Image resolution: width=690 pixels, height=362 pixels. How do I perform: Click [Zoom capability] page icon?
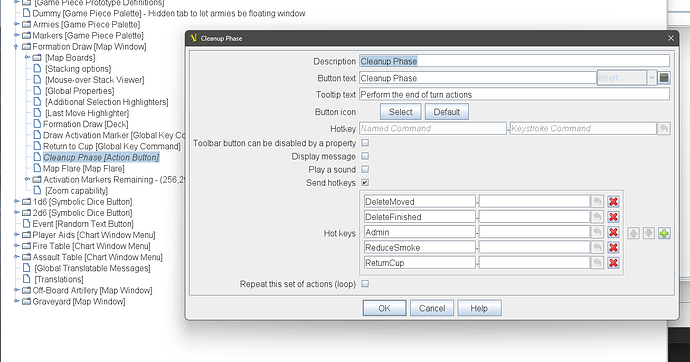[37, 190]
